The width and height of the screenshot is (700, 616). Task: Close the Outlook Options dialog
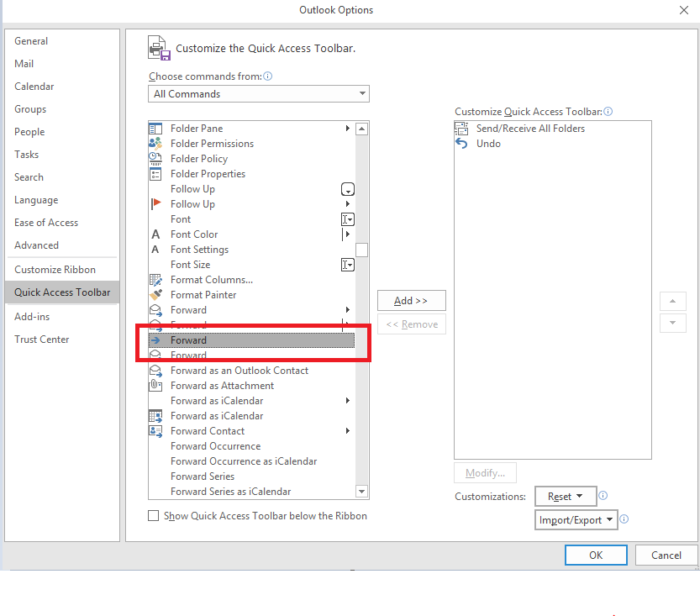683,10
